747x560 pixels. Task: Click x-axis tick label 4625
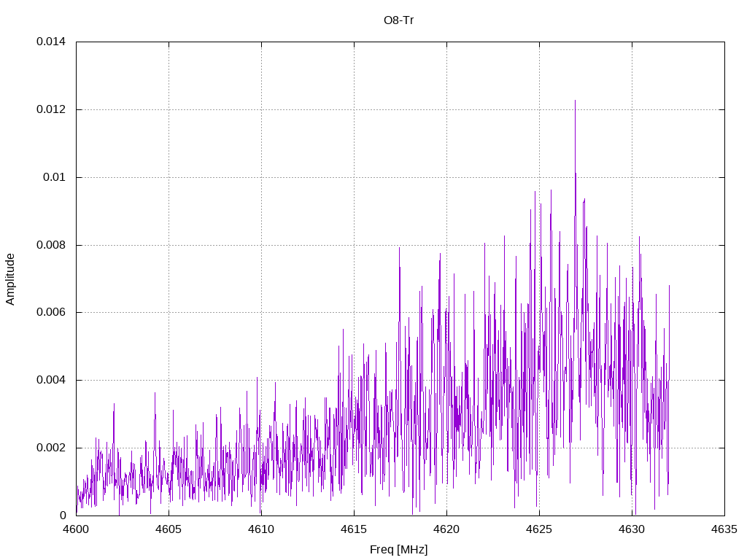[539, 529]
